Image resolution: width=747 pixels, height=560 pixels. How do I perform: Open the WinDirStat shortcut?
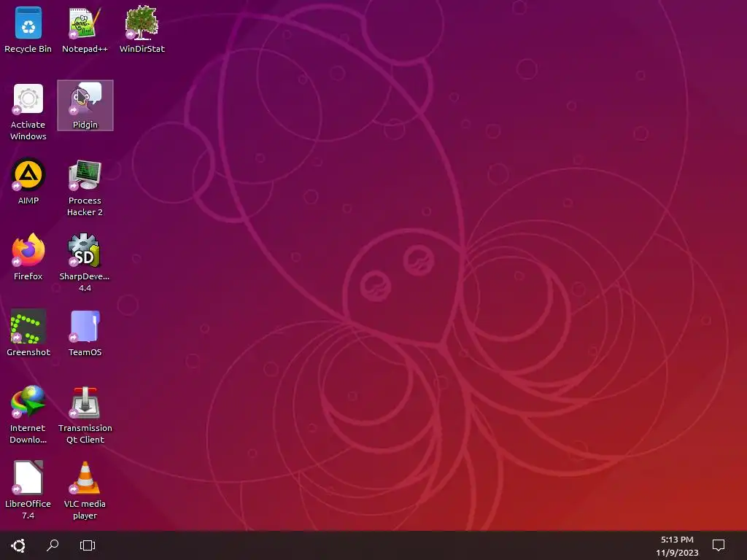(x=142, y=29)
